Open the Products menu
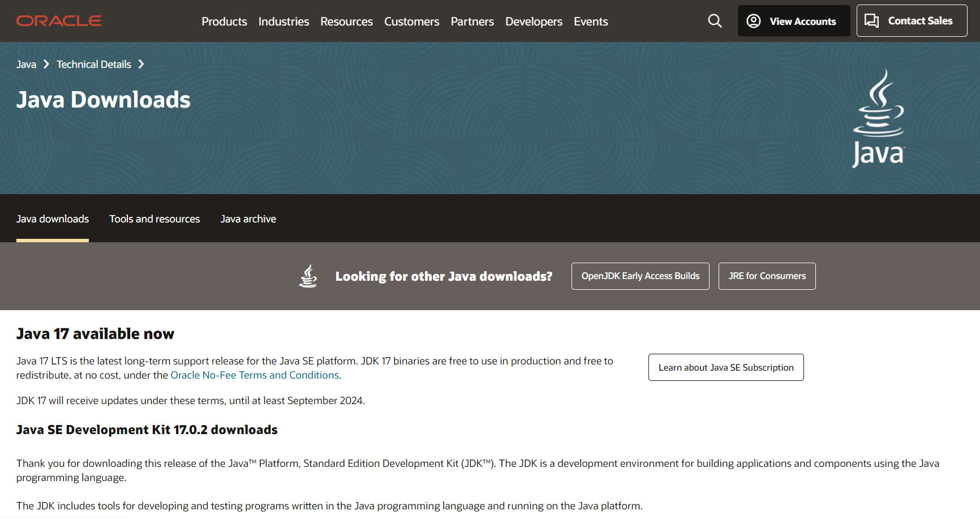980x519 pixels. pos(224,22)
